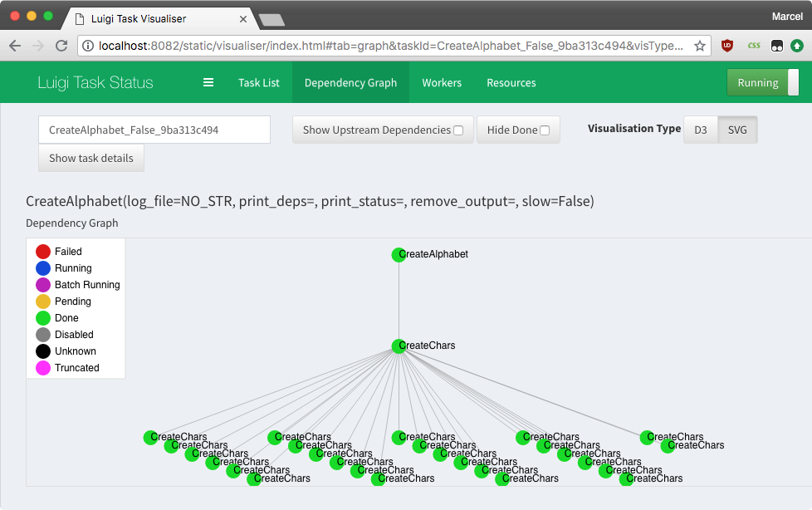Screen dimensions: 812x510
Task: Click the browser address bar URL
Action: pyautogui.click(x=390, y=46)
